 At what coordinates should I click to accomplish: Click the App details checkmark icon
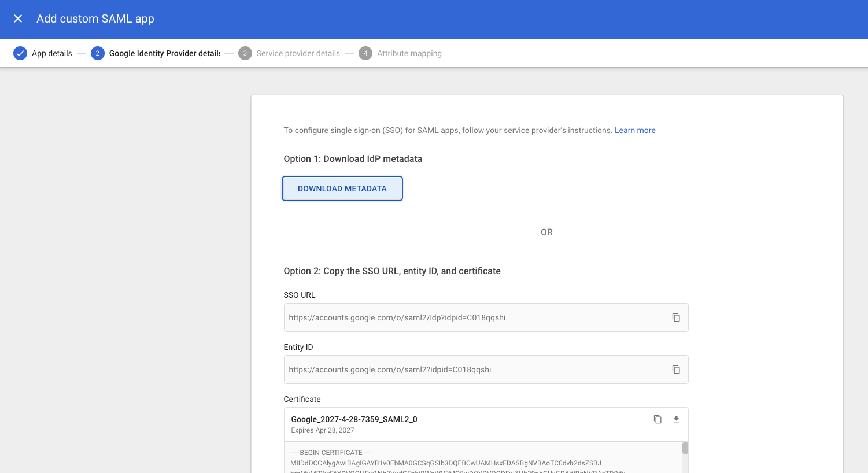point(20,53)
